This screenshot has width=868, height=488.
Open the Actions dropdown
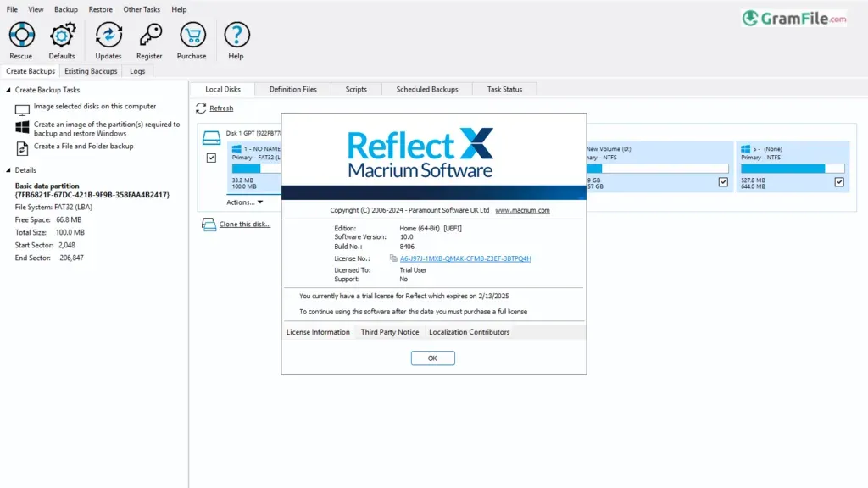[x=245, y=202]
